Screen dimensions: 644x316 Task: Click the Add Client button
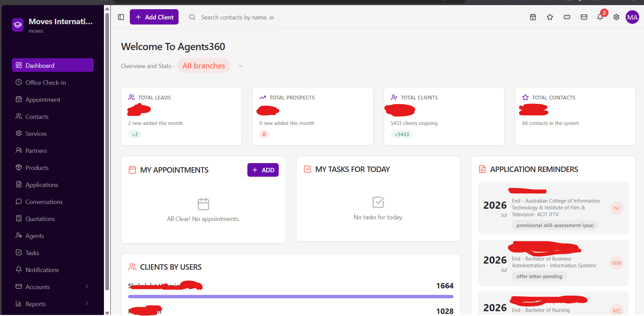(x=154, y=17)
